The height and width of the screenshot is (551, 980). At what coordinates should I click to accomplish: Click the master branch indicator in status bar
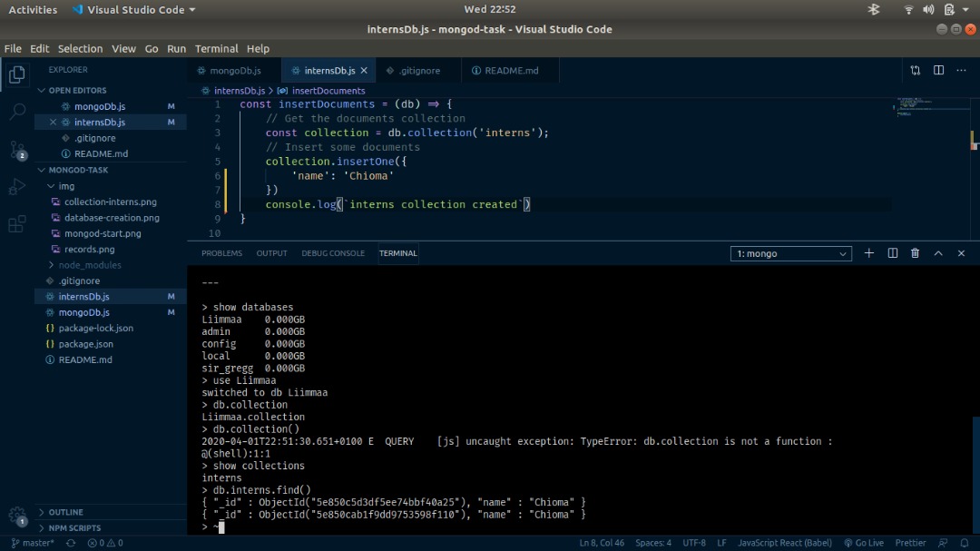point(34,543)
